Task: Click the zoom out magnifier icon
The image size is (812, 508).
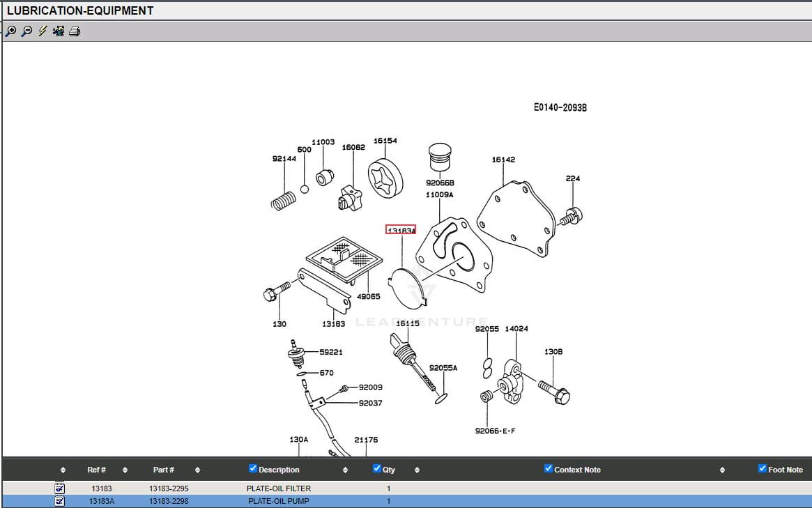Action: tap(26, 31)
